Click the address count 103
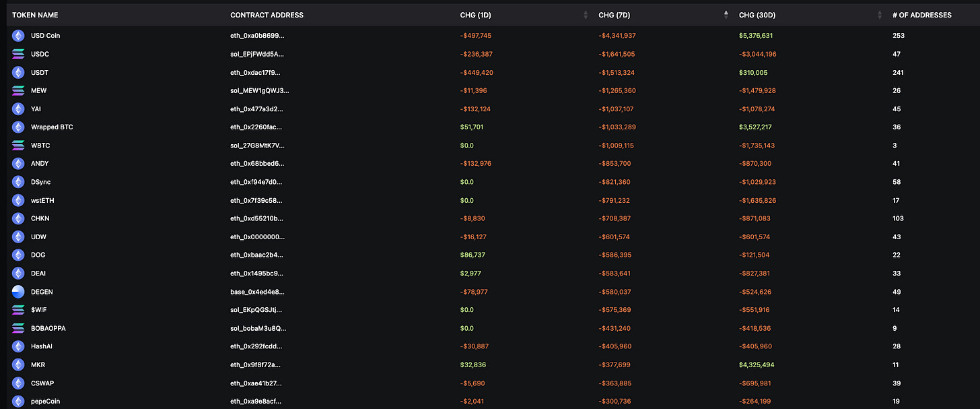The height and width of the screenshot is (409, 980). [898, 218]
